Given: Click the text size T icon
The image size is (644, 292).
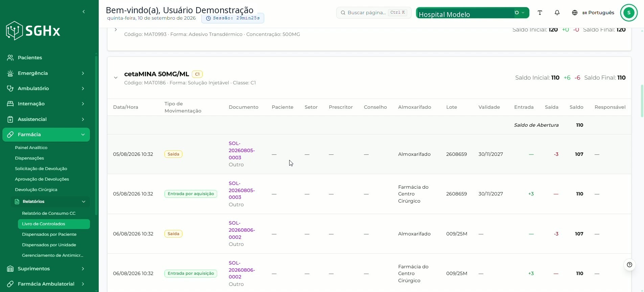Looking at the screenshot, I should (x=540, y=13).
